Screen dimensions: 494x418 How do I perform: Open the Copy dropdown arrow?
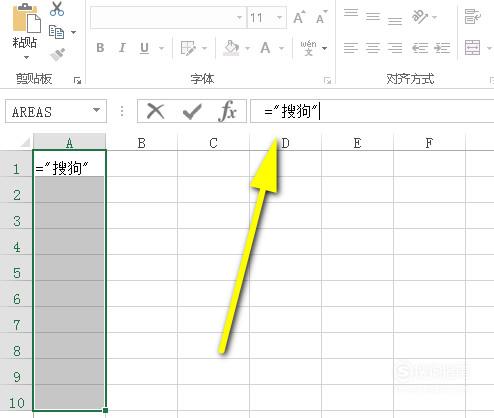pyautogui.click(x=74, y=32)
